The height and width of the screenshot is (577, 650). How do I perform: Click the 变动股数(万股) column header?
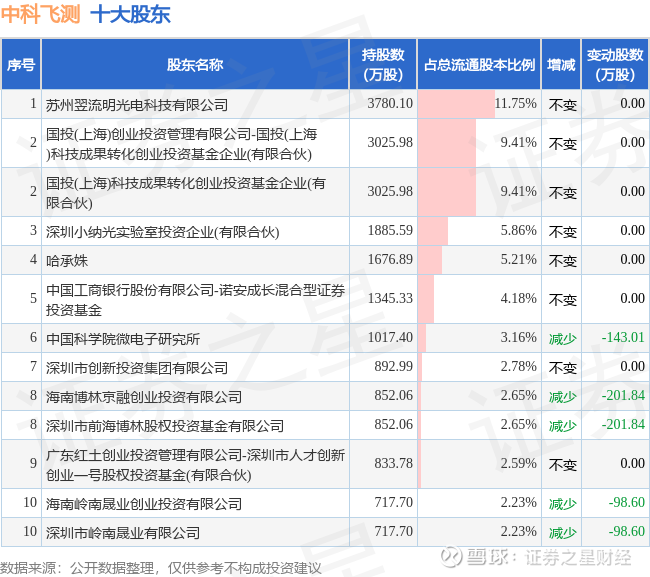pos(615,65)
